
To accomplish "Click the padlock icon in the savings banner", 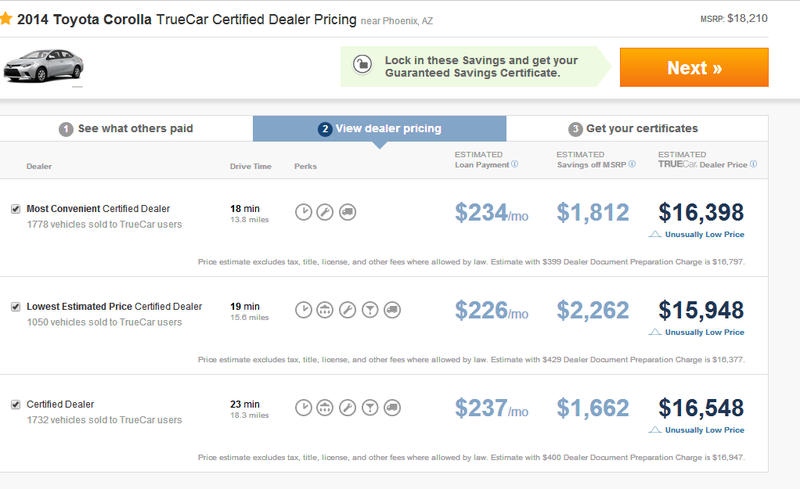I will tap(362, 65).
